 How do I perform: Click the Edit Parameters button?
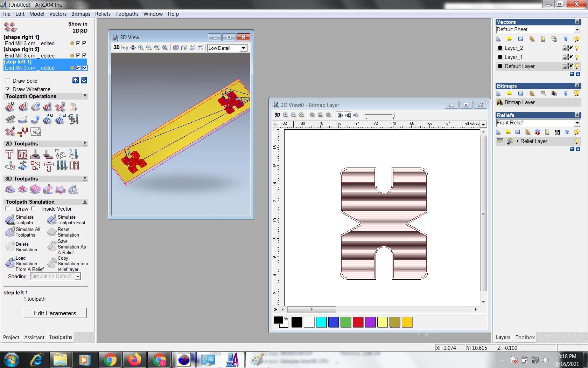point(55,313)
